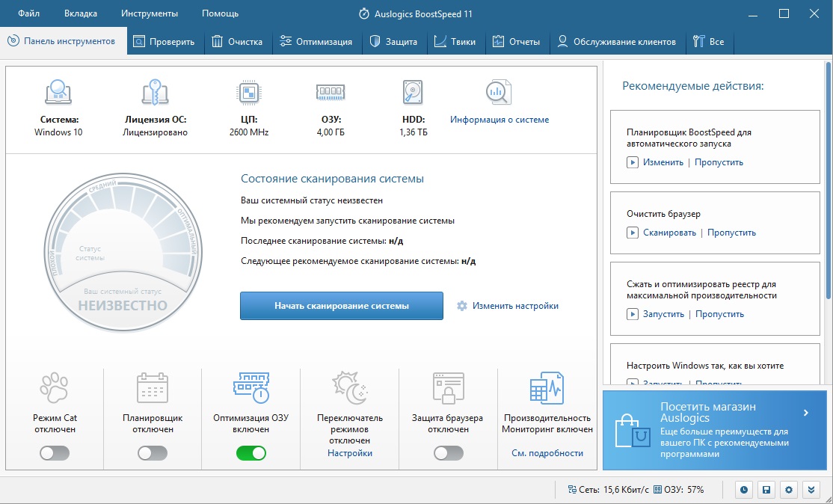
Task: Enable the Режим Cat toggle
Action: tap(54, 453)
